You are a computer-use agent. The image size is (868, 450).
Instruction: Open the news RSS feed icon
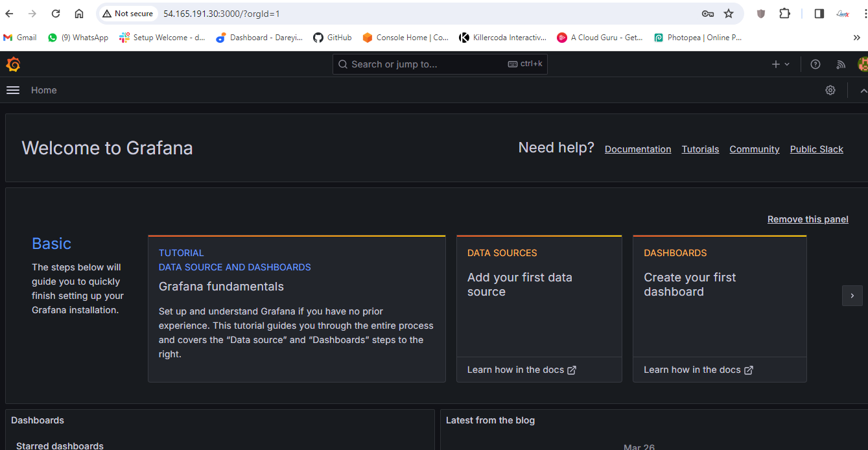point(841,64)
